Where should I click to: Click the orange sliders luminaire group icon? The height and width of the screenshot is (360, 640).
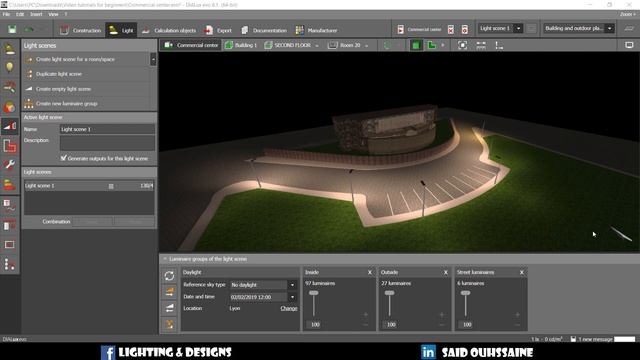[x=169, y=292]
